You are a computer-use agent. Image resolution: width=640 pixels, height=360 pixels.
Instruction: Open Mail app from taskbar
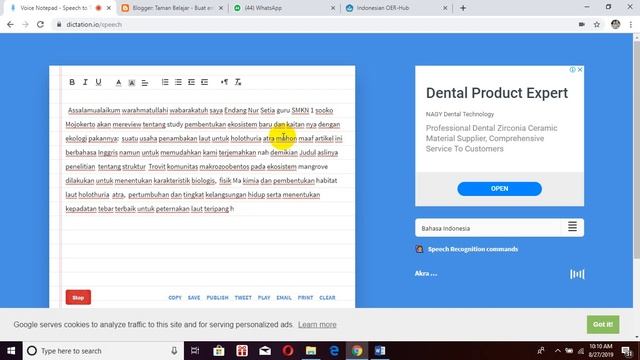click(x=265, y=351)
